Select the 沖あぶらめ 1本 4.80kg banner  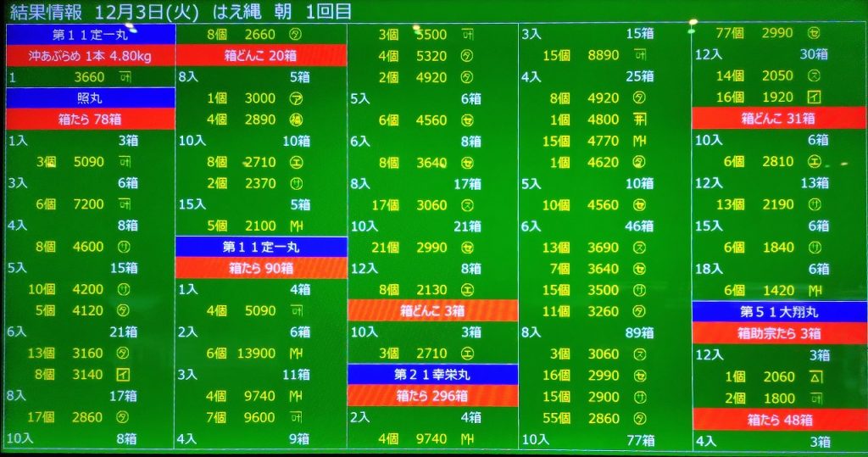tap(90, 56)
